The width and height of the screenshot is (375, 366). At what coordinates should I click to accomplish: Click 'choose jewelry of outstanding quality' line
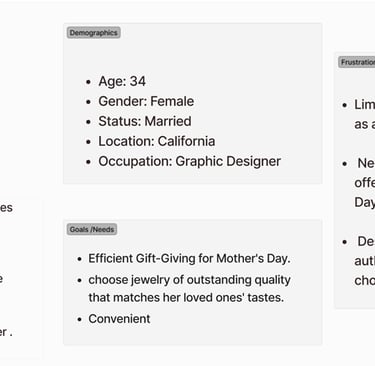[189, 280]
